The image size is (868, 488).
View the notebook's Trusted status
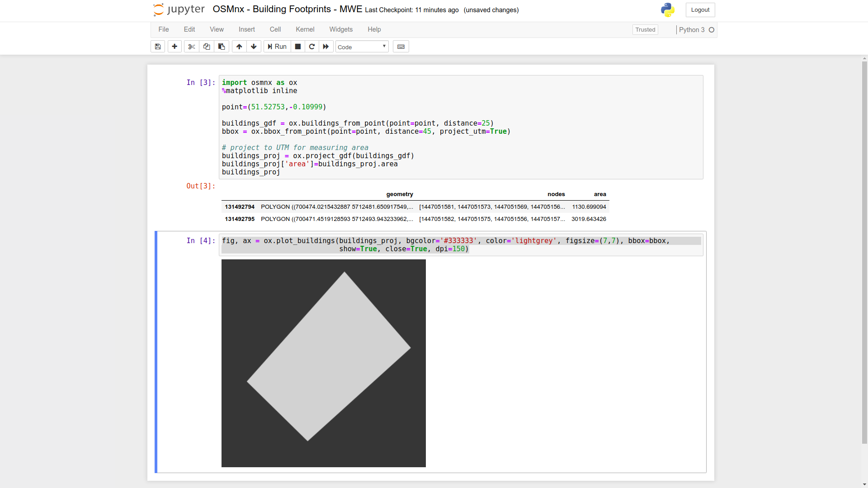pos(645,29)
